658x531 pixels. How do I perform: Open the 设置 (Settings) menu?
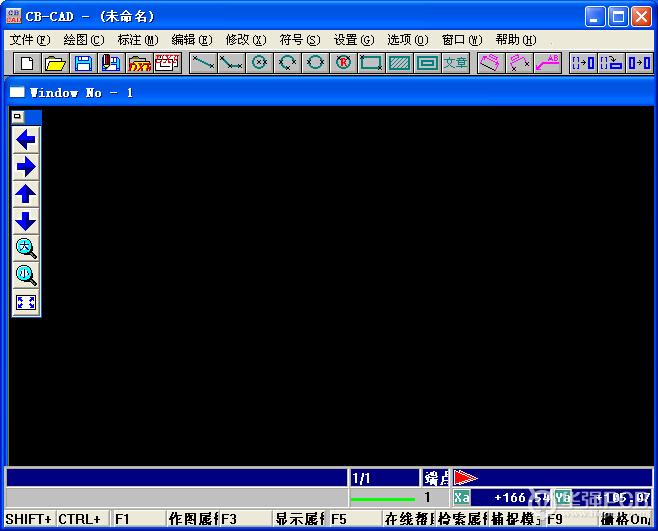click(x=353, y=40)
